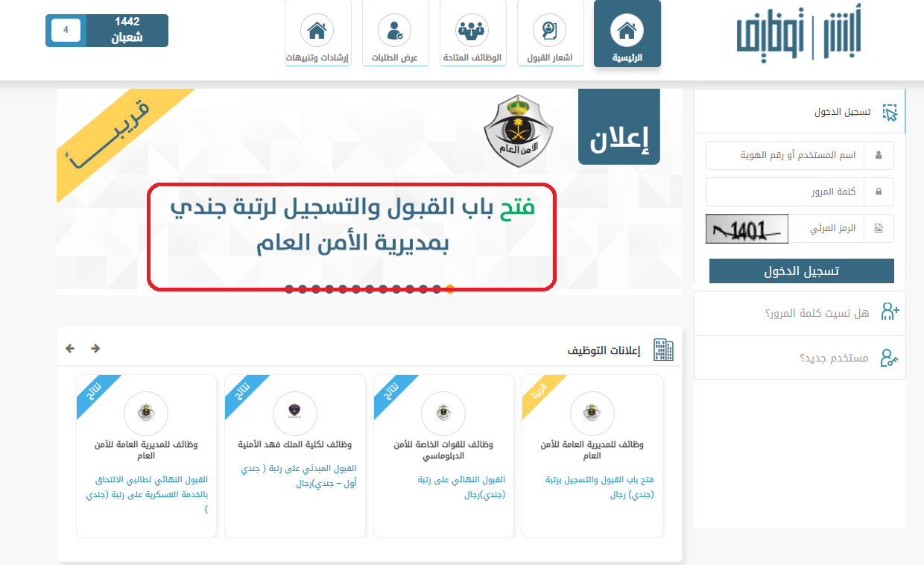Open the اشعار القبول tab
Screen dimensions: 924x565
tap(550, 34)
